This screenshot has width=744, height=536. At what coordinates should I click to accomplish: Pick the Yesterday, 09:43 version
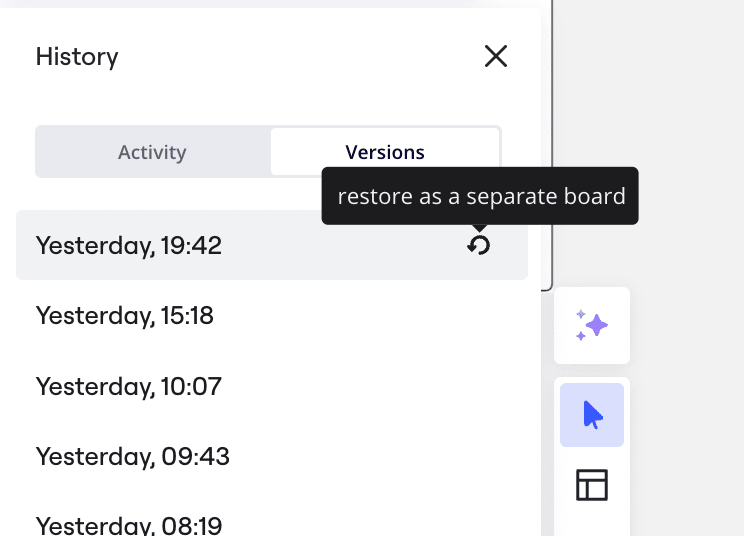coord(133,457)
